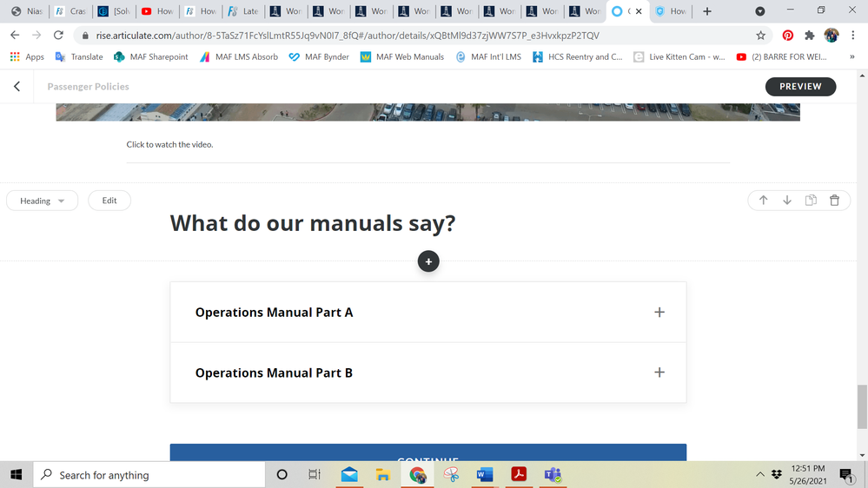Open the Chrome profile avatar
Image resolution: width=868 pixels, height=488 pixels.
click(x=832, y=36)
